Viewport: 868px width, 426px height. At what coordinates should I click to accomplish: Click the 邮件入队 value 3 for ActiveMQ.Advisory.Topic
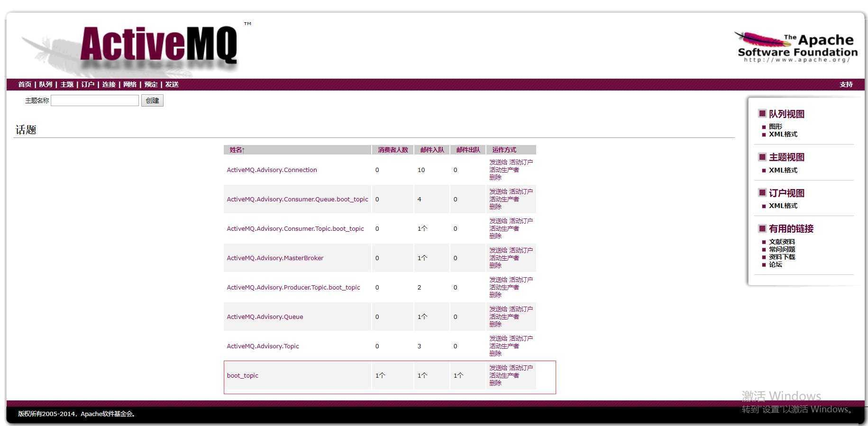pyautogui.click(x=419, y=346)
